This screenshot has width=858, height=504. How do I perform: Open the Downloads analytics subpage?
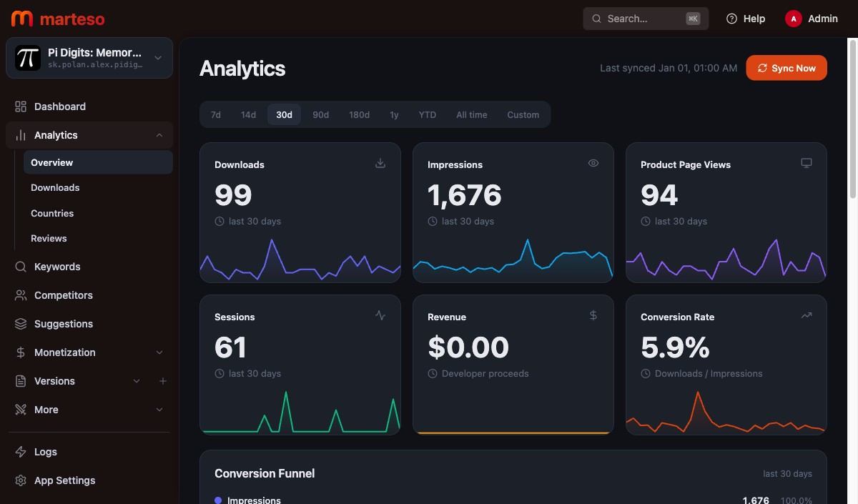(x=98, y=187)
